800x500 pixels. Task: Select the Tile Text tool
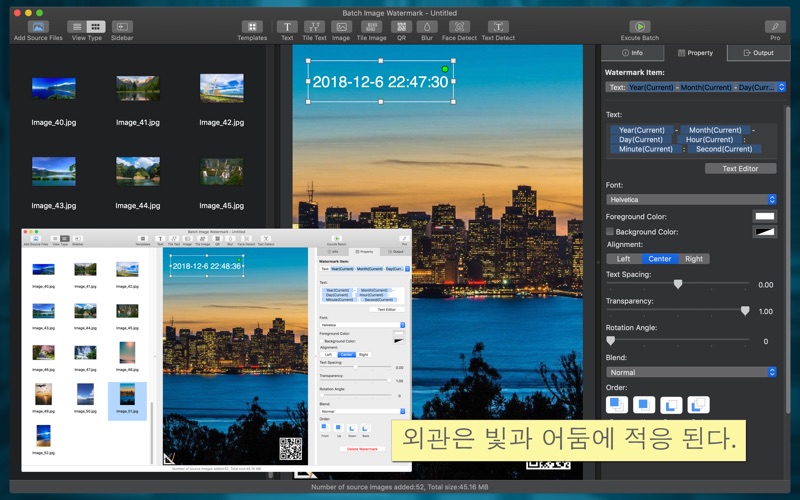(314, 27)
